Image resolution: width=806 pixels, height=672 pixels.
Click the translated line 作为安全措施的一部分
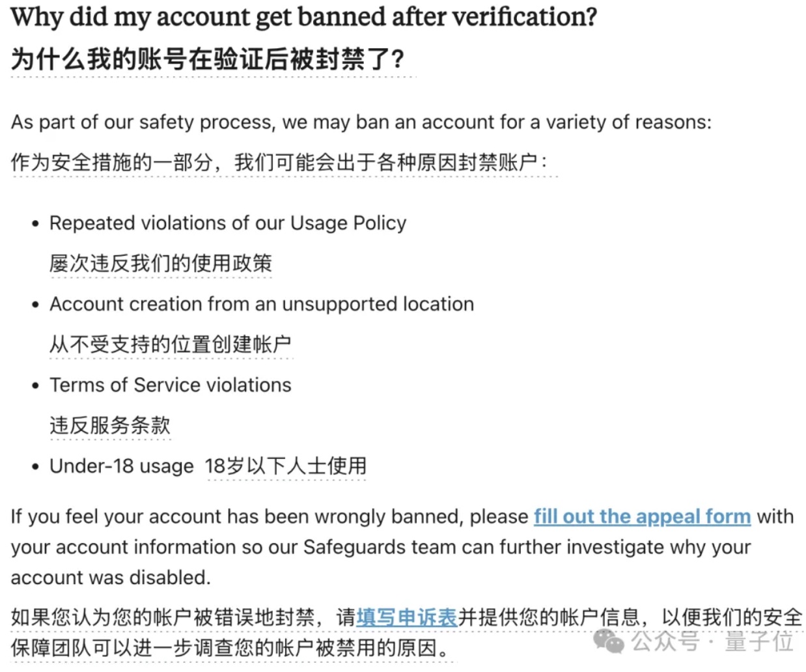point(279,162)
